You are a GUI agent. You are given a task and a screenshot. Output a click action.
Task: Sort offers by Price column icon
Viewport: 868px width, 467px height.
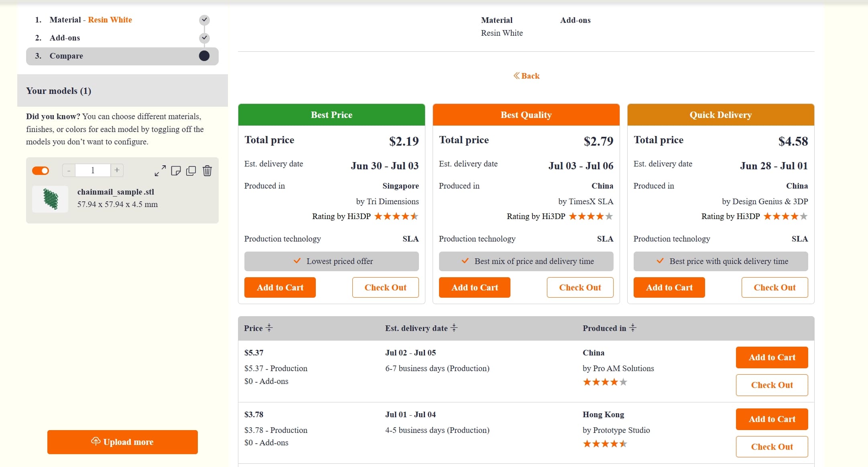pos(269,328)
